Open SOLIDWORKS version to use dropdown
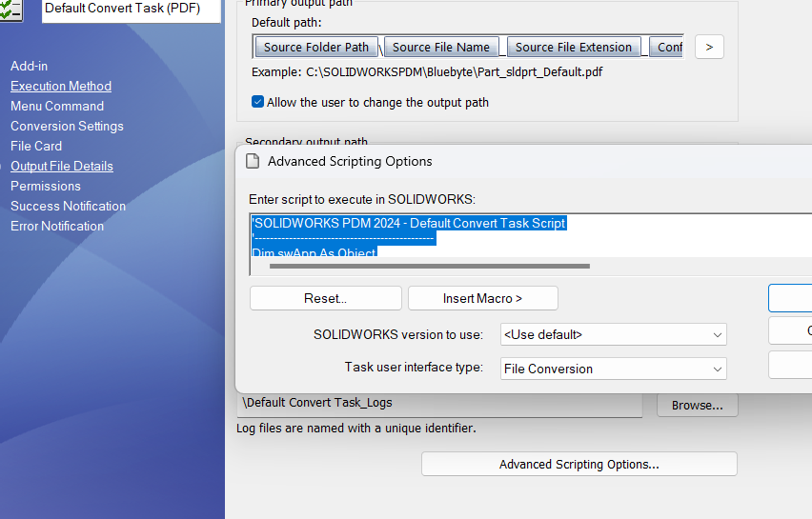812x519 pixels. pos(614,335)
